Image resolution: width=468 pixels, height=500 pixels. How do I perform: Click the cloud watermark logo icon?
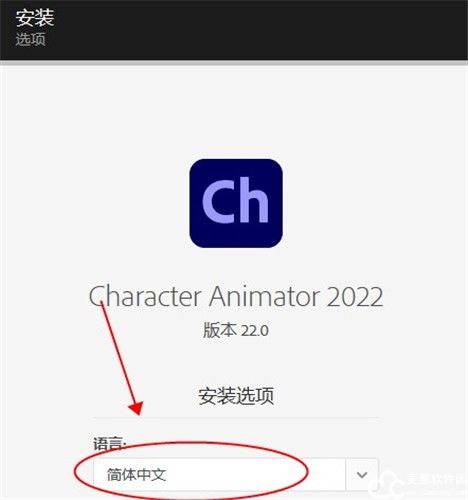click(x=387, y=483)
